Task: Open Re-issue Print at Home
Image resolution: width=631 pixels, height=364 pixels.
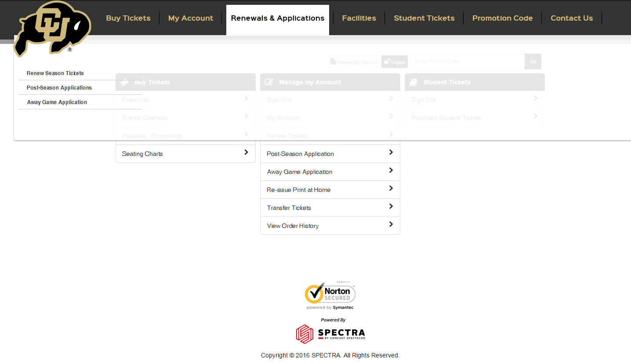Action: click(x=298, y=190)
